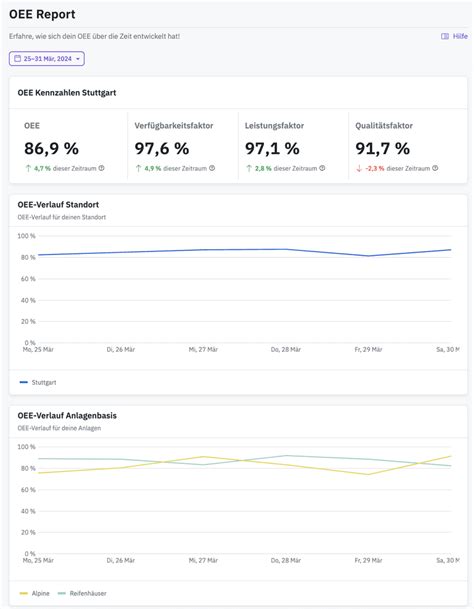Click info icon under Verfügbarkeitsfaktor
Screen dimensions: 474x609
click(x=212, y=168)
